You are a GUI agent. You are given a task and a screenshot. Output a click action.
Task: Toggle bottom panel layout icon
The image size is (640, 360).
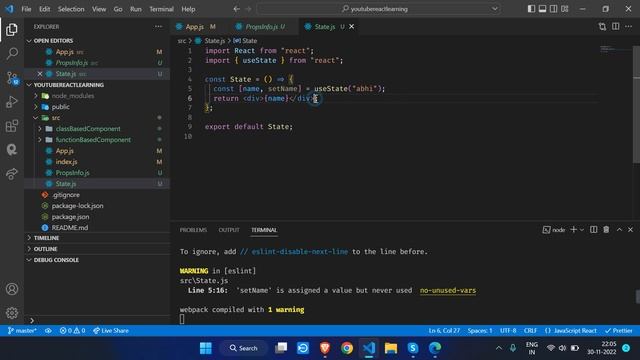click(542, 9)
